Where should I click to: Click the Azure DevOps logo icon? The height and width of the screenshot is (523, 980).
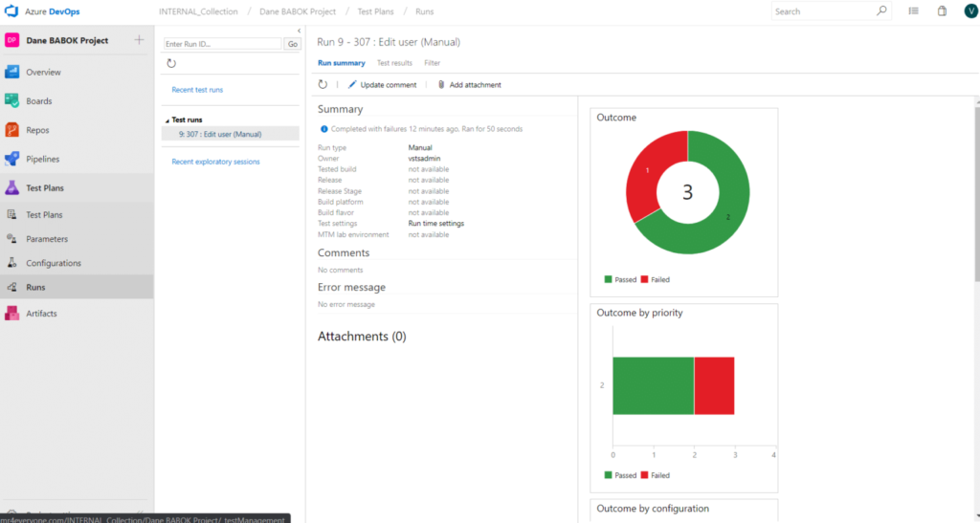click(13, 11)
